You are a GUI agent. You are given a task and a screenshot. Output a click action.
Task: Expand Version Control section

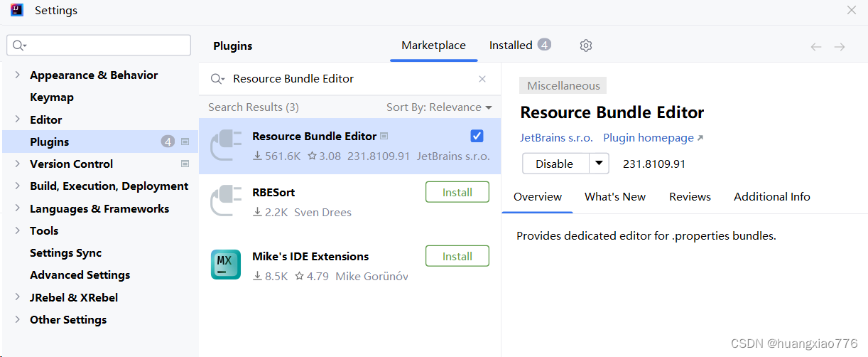[x=18, y=164]
